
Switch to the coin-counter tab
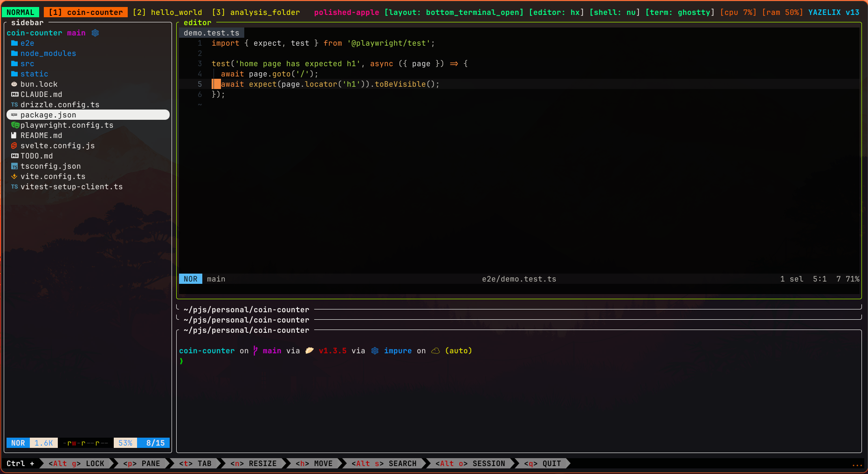[86, 13]
